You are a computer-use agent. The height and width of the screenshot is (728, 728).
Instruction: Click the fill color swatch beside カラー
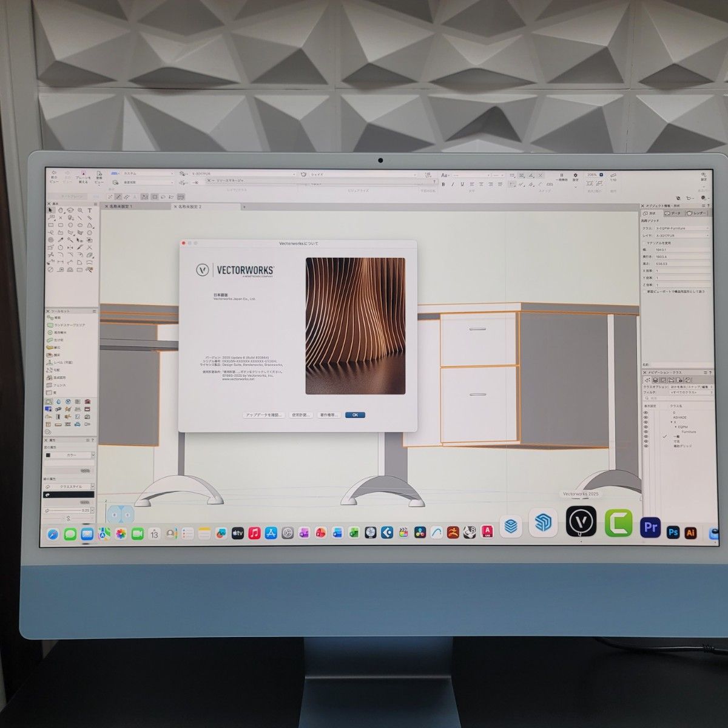click(48, 455)
